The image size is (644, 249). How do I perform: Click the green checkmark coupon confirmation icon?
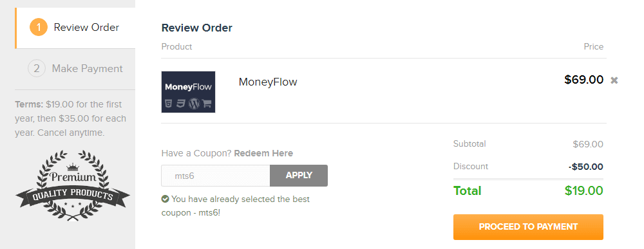click(165, 199)
